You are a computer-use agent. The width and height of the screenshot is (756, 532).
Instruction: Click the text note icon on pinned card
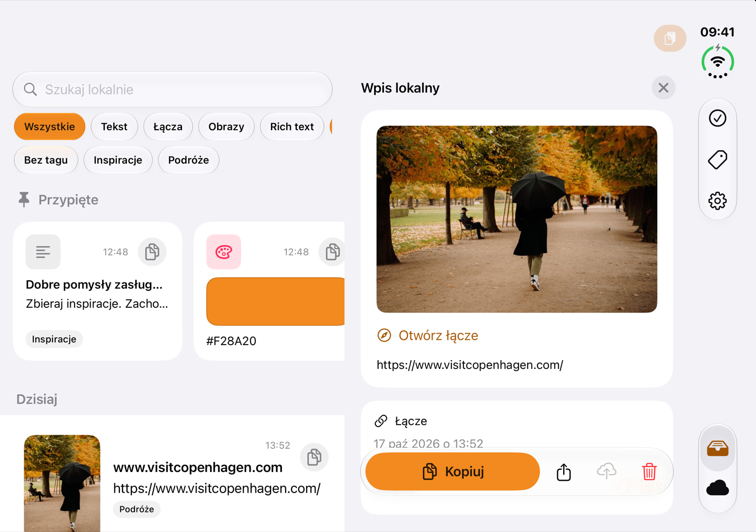pos(43,252)
